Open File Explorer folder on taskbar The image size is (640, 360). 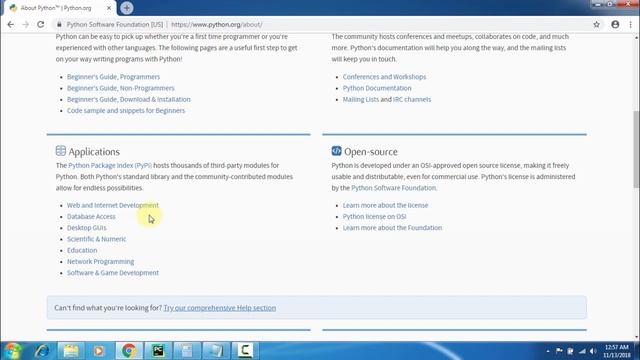[71, 351]
